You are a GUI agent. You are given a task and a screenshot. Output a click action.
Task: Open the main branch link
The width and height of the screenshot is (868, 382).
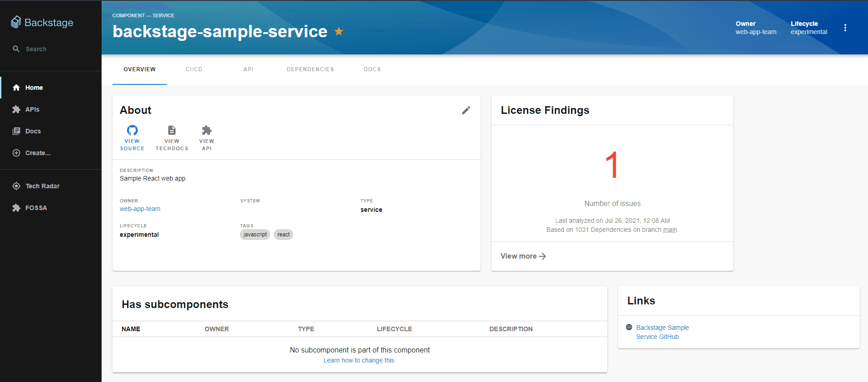pos(670,230)
